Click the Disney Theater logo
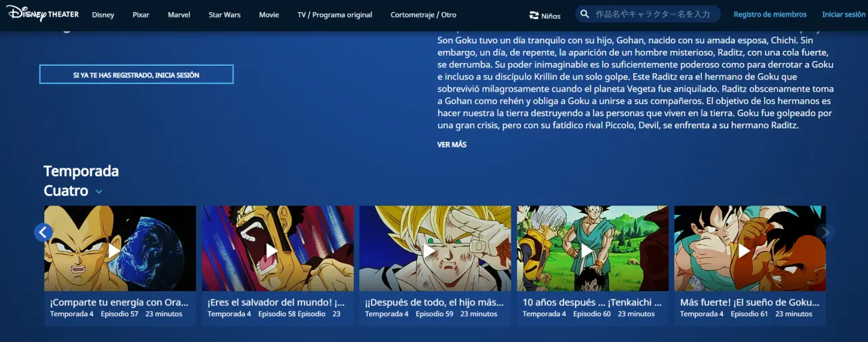Viewport: 868px width, 342px height. pos(42,14)
